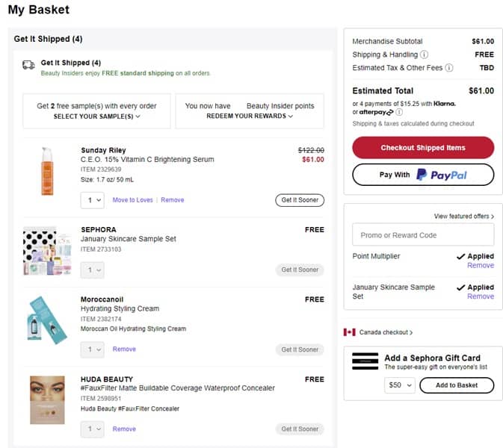The width and height of the screenshot is (503, 448).
Task: Open the Huda Beauty concealer thumbnail
Action: (48, 400)
